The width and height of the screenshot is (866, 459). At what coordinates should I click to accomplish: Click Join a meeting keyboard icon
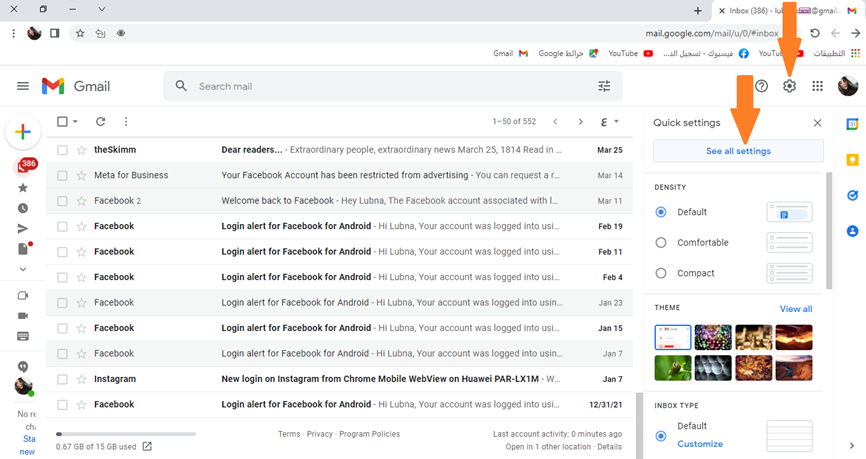(x=23, y=336)
